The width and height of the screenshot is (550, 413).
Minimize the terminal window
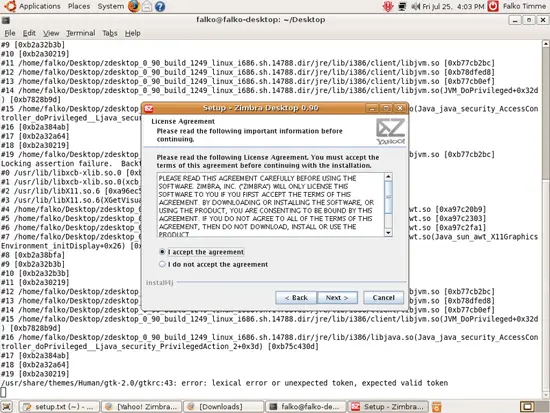[515, 20]
